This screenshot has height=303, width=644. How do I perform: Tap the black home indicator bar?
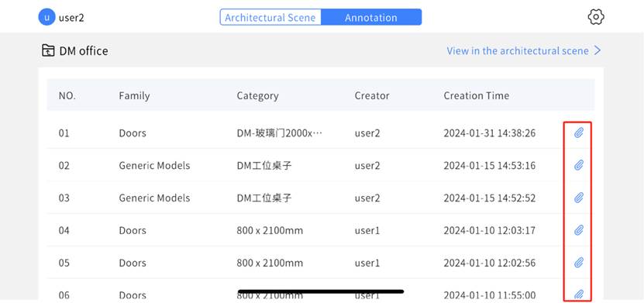click(321, 291)
